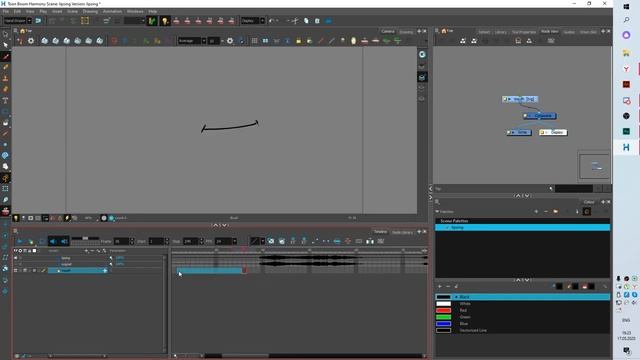The image size is (640, 360).
Task: Click the sound playback speaker icon in Timeline toolbar
Action: point(53,242)
